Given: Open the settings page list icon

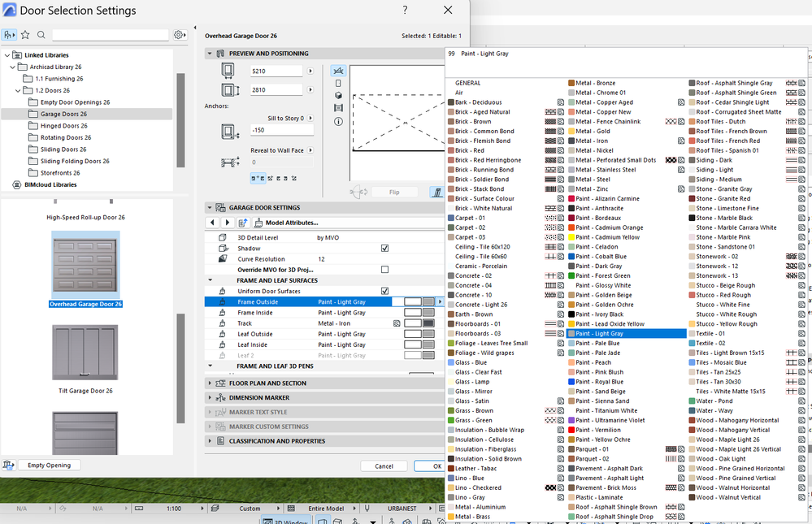Looking at the screenshot, I should [x=242, y=223].
